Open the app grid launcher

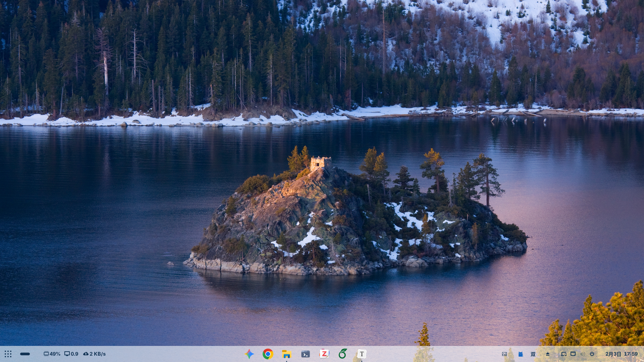(8, 354)
